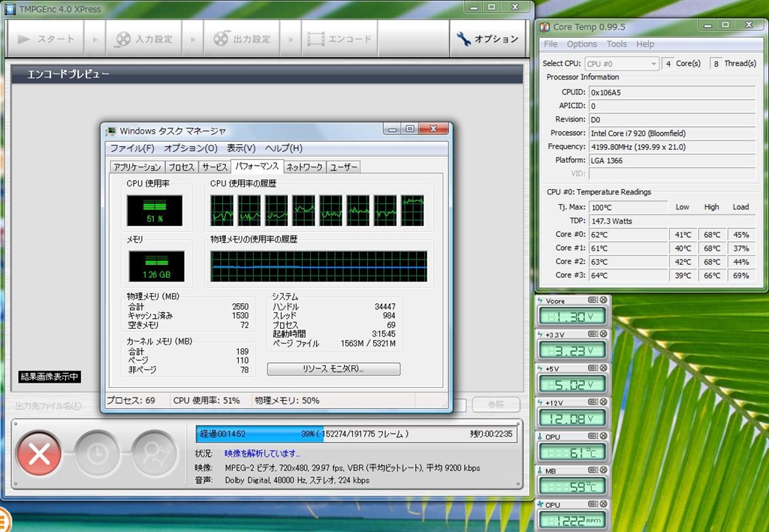The width and height of the screenshot is (769, 532).
Task: Click the CPU 使用率 51% meter
Action: 155,211
